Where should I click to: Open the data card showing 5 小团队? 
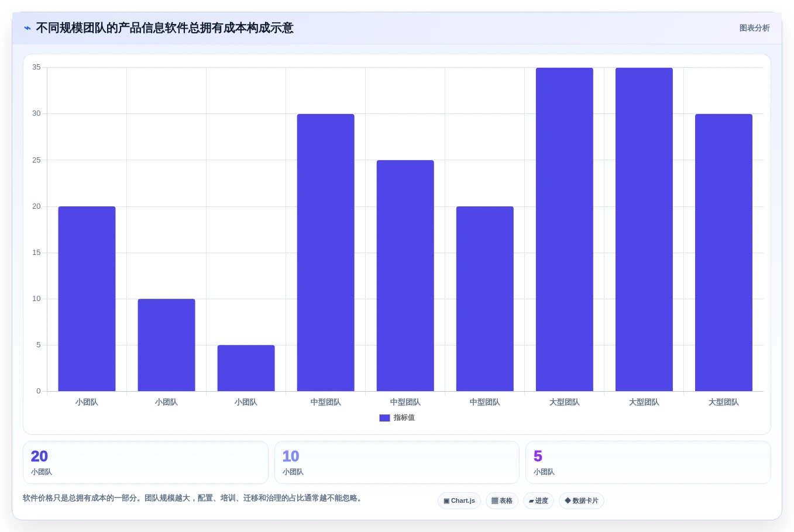(648, 462)
